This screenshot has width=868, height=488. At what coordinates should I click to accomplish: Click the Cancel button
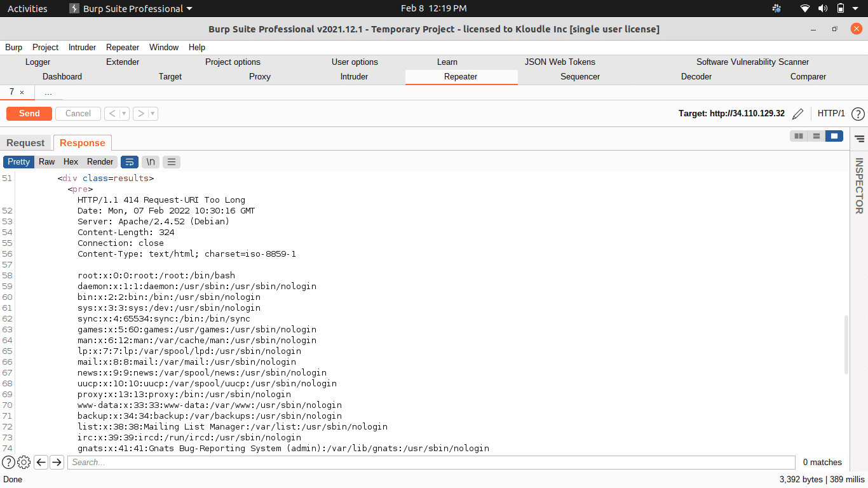(x=78, y=114)
